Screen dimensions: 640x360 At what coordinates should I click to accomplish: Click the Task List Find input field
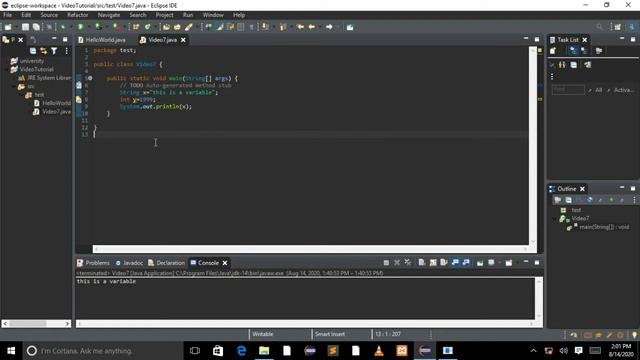point(568,90)
